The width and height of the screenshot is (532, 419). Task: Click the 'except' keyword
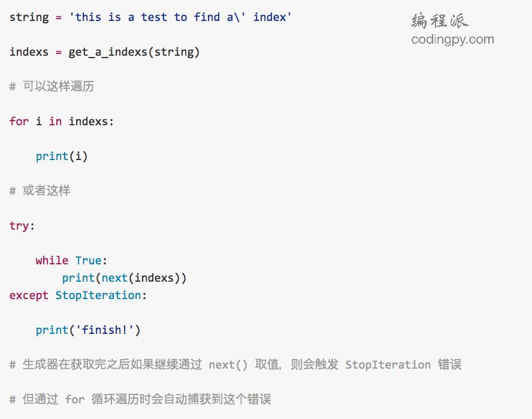coord(29,296)
